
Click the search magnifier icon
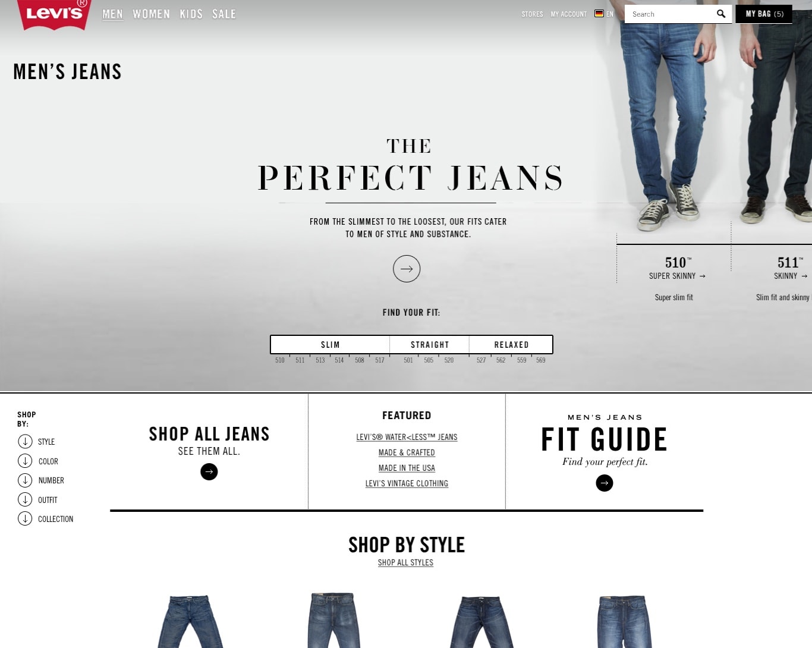pyautogui.click(x=721, y=14)
